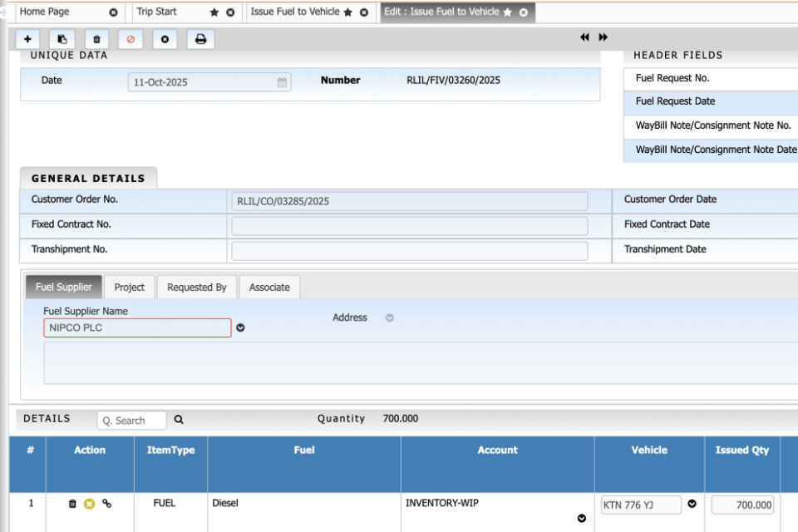This screenshot has height=532, width=798.
Task: Click the yellow cancel icon in row 1
Action: point(90,504)
